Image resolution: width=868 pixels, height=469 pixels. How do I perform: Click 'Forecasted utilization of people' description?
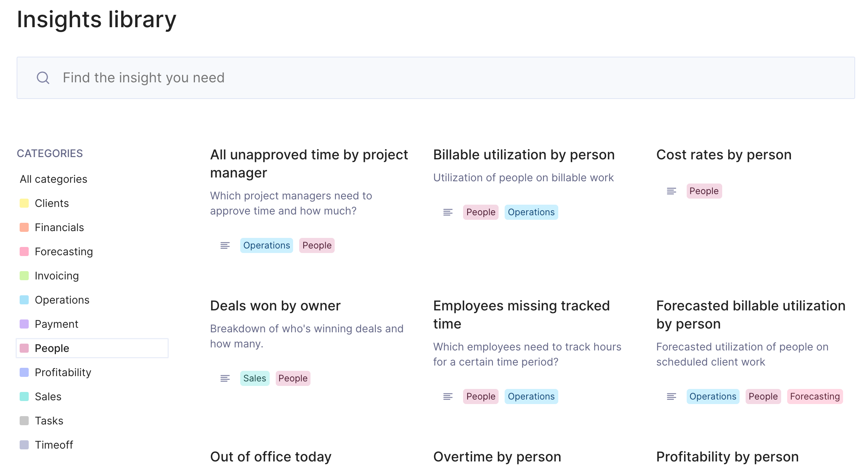click(742, 354)
